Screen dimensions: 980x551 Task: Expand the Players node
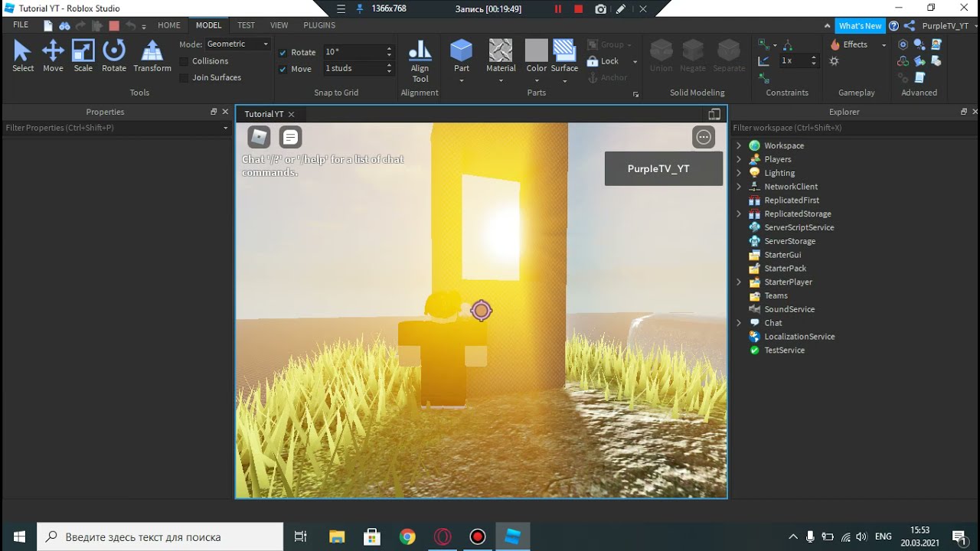click(739, 159)
